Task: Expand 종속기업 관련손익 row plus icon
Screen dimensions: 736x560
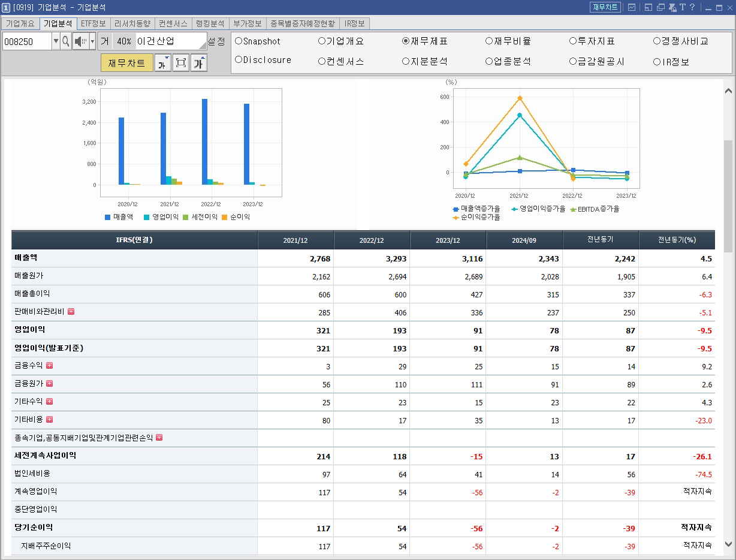Action: click(159, 438)
